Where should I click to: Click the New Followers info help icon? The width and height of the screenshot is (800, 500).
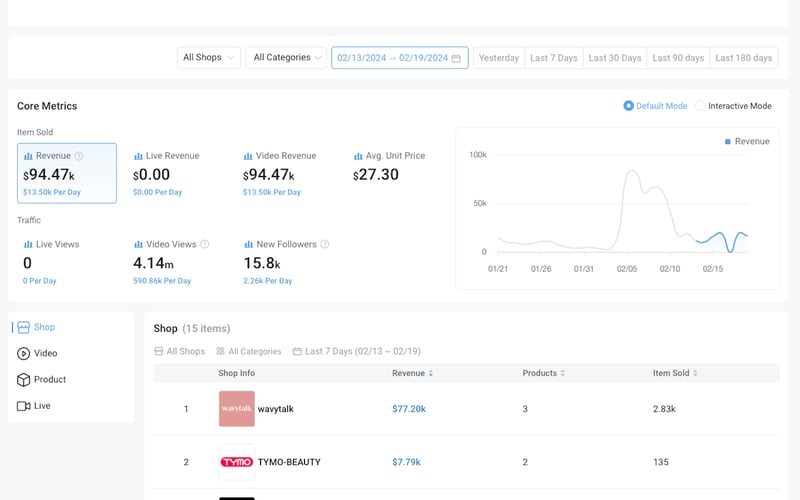(324, 244)
